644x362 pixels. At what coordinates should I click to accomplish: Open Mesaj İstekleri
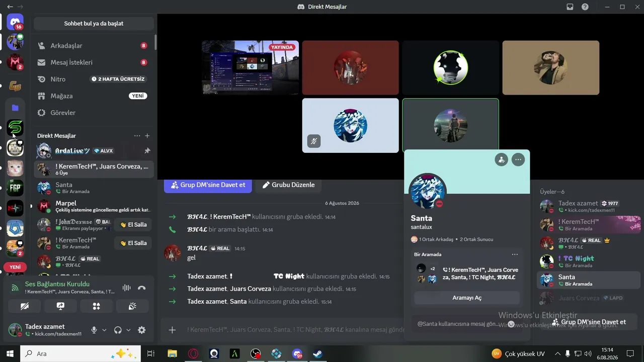click(94, 62)
